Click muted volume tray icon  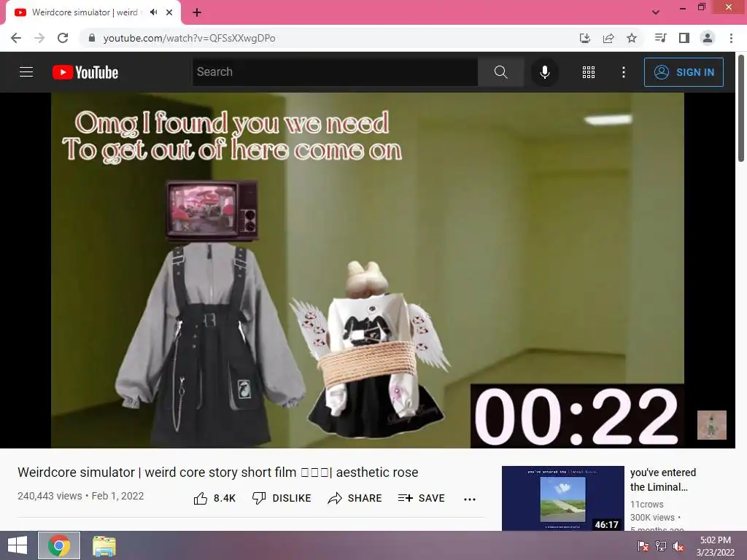pos(679,546)
